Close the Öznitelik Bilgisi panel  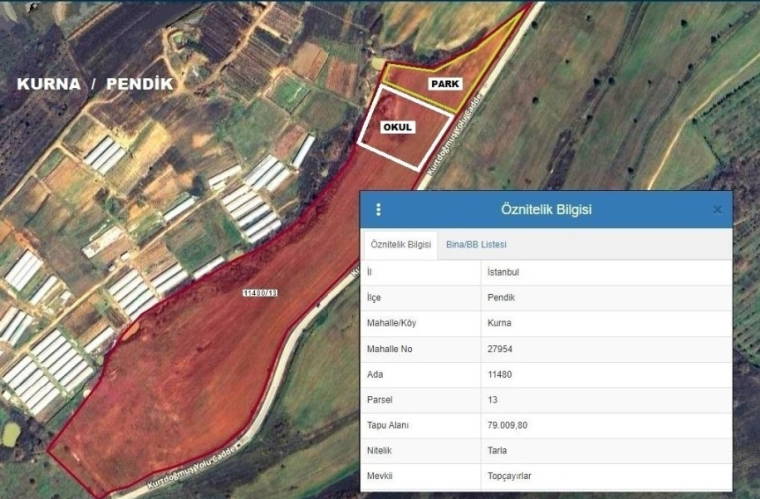pyautogui.click(x=717, y=209)
